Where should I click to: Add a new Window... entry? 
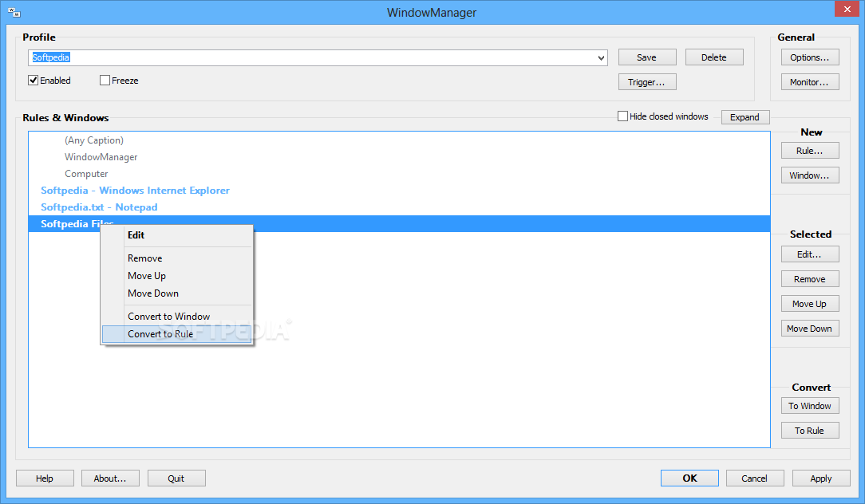click(810, 175)
